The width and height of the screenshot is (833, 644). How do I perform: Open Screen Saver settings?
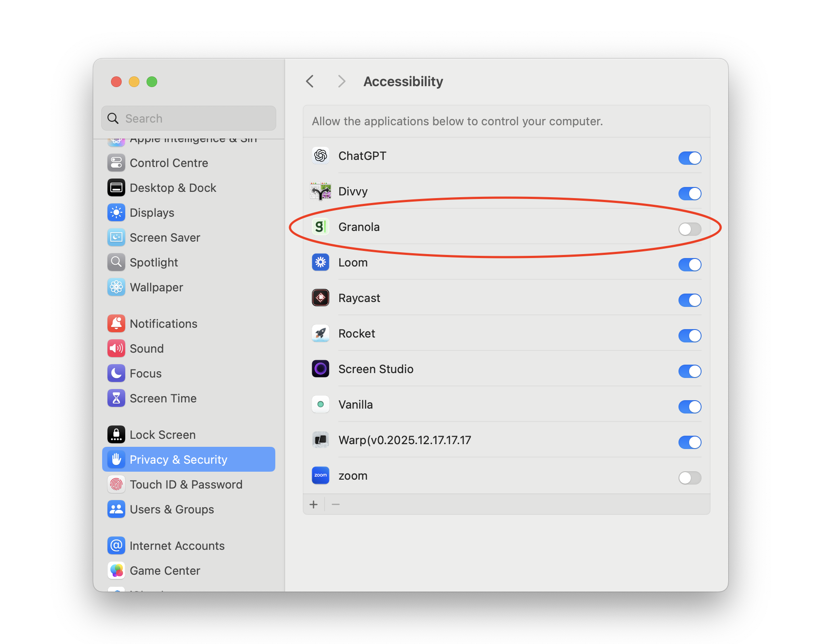click(165, 237)
